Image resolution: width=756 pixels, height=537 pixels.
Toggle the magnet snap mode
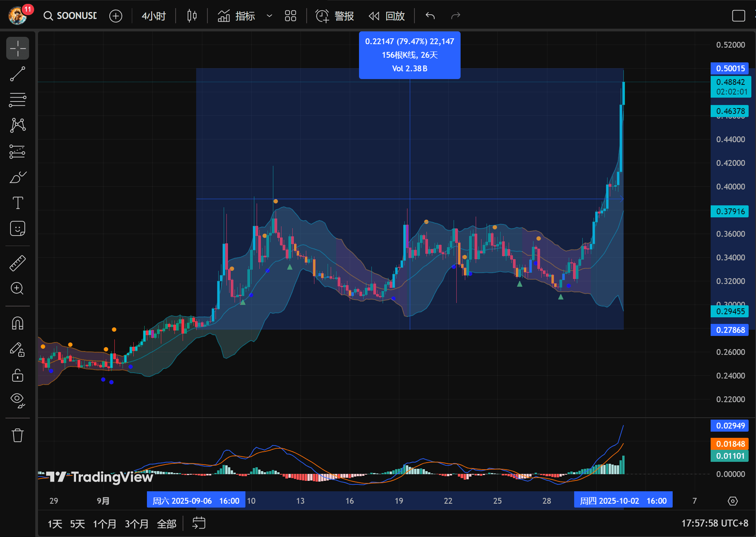17,323
